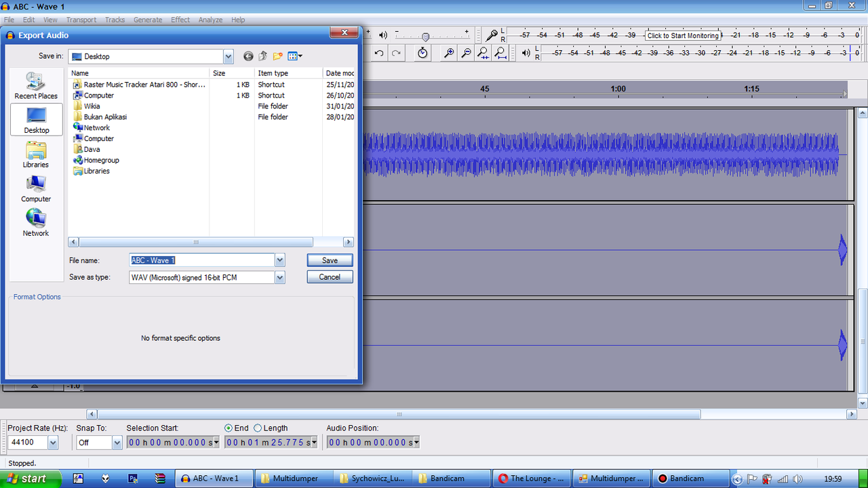Select the Bukan Aplikasi folder
868x488 pixels.
[x=105, y=117]
